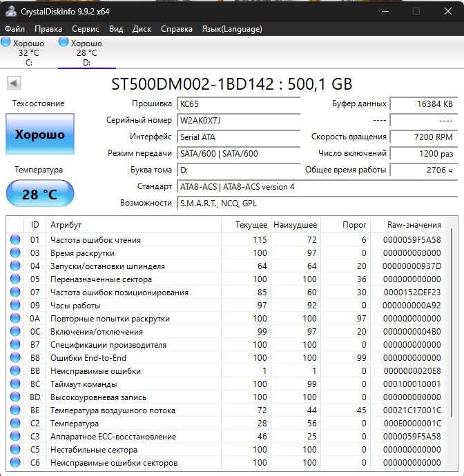Click the 28 °C temperature button
The image size is (464, 476).
coord(40,194)
